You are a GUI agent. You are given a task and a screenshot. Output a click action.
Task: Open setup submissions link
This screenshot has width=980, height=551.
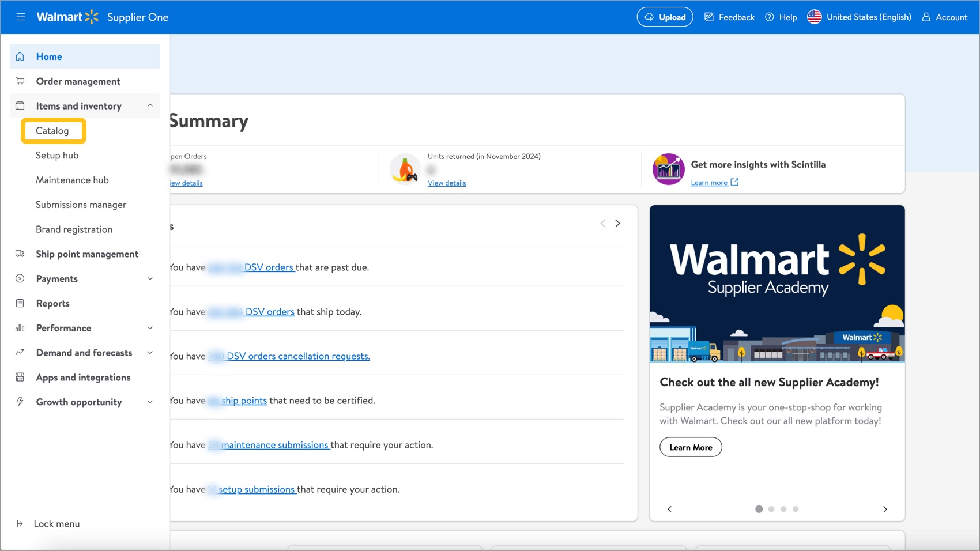coord(252,489)
